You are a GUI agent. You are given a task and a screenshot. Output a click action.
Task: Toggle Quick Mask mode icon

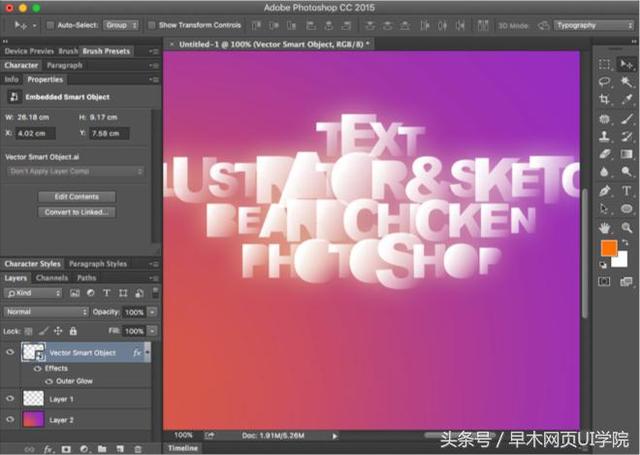(604, 282)
